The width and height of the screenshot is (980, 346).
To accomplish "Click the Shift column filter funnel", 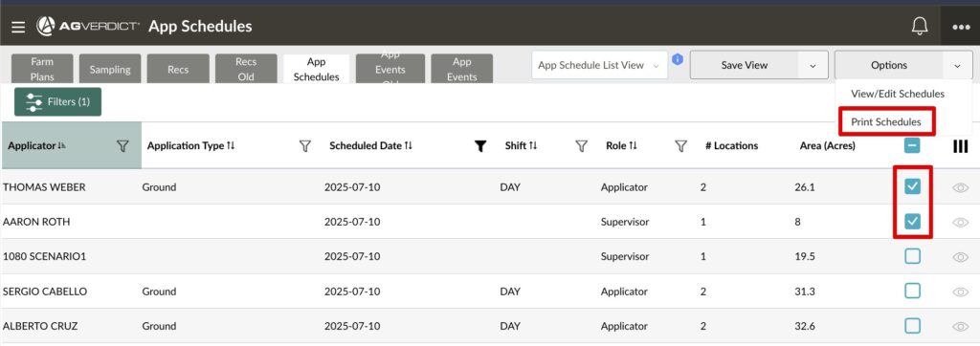I will (581, 146).
